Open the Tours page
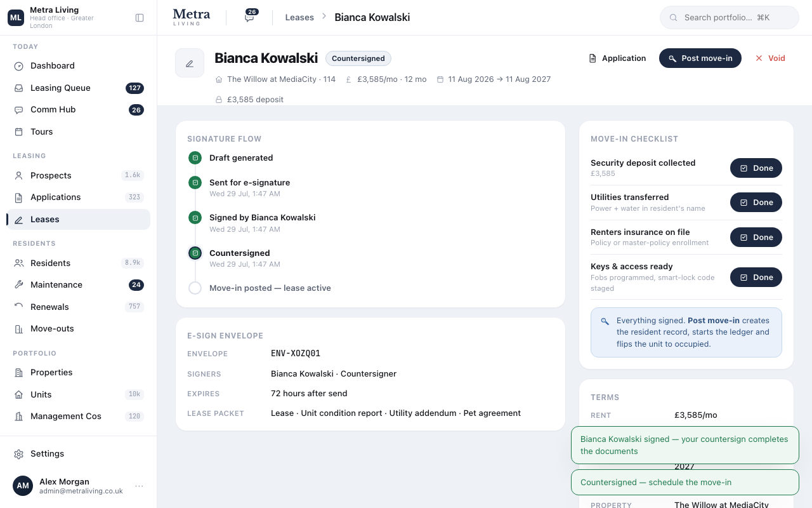 point(79,132)
